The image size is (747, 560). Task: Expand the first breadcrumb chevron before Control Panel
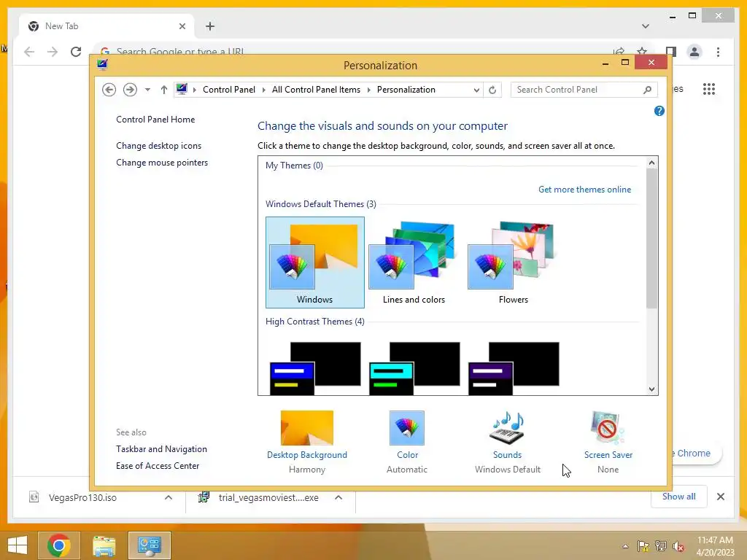(194, 90)
